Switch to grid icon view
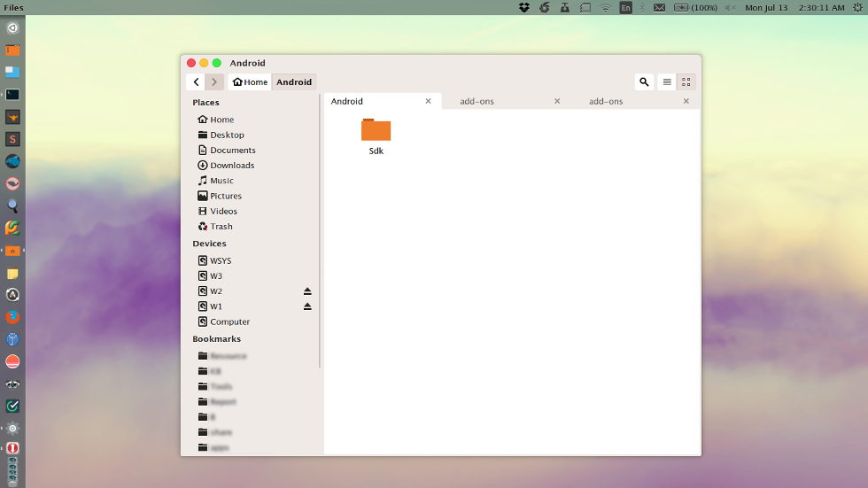868x488 pixels. (x=686, y=81)
